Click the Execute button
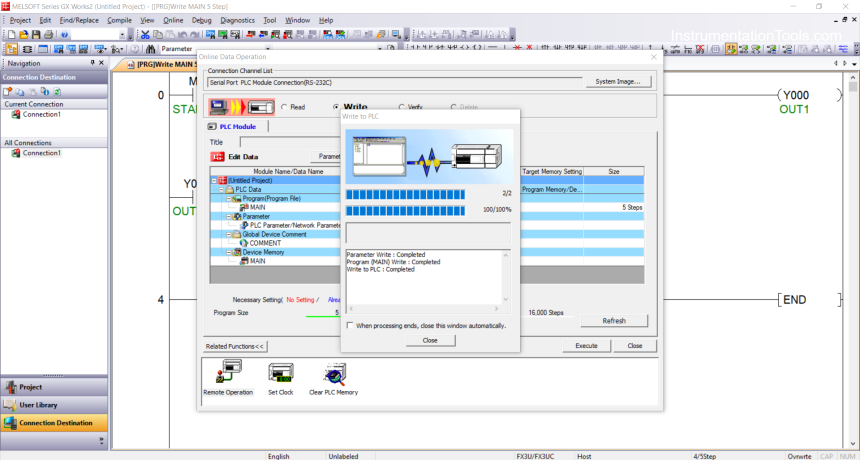The image size is (860, 460). click(586, 346)
